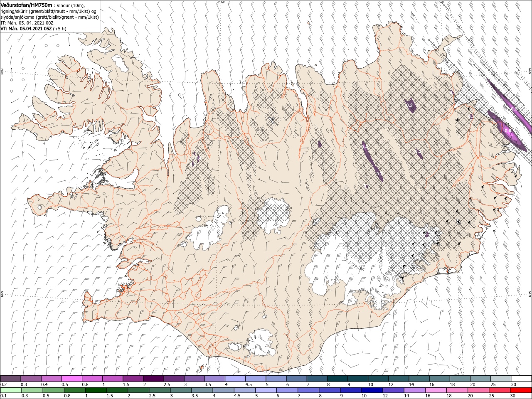Click the 2.5 grey-green swatch in lower legend row
532x399 pixels.
pos(159,390)
